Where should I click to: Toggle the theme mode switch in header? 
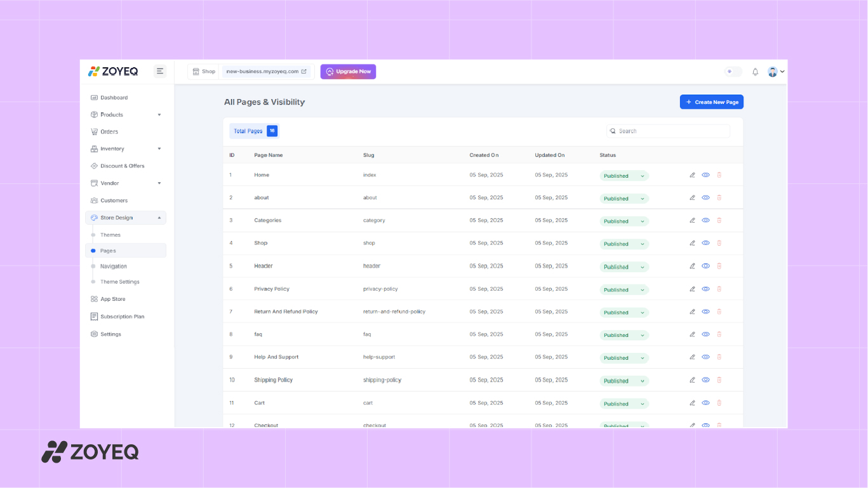733,72
